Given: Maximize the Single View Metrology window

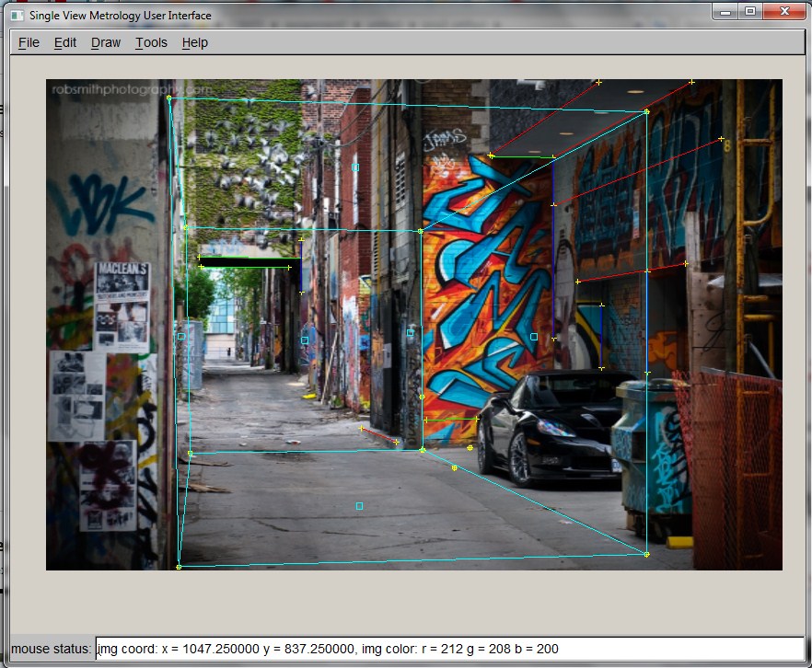Looking at the screenshot, I should pyautogui.click(x=749, y=11).
